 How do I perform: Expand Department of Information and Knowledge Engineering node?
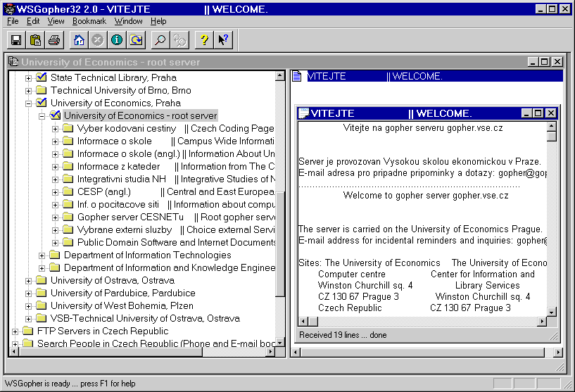click(42, 268)
